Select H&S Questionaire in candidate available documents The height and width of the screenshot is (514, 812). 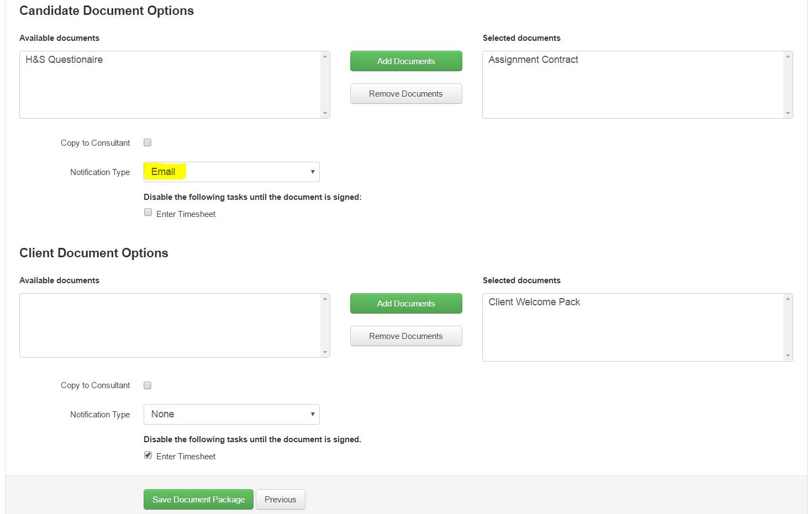pos(64,60)
